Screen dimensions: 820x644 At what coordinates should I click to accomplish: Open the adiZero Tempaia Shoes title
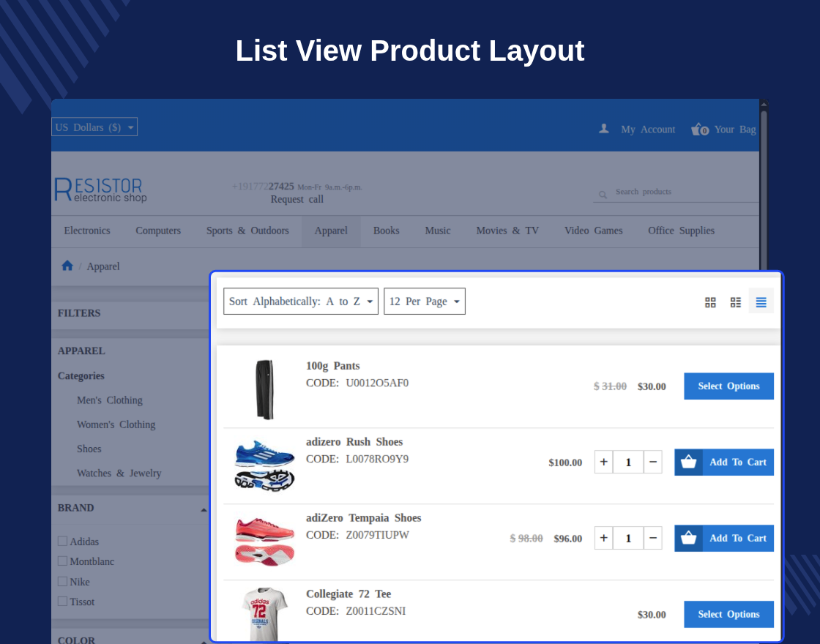(x=363, y=517)
